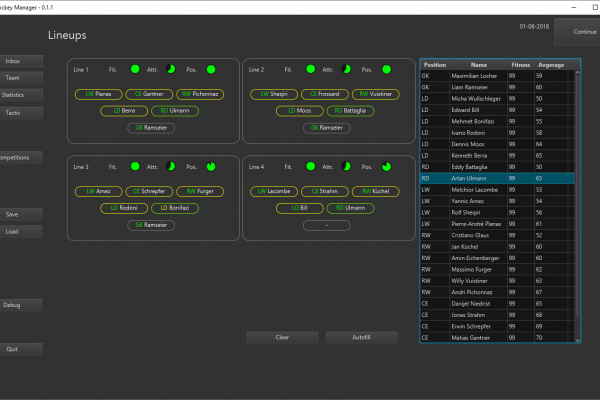The height and width of the screenshot is (400, 600).
Task: Click Line 1 fitness indicator circle
Action: pyautogui.click(x=135, y=69)
